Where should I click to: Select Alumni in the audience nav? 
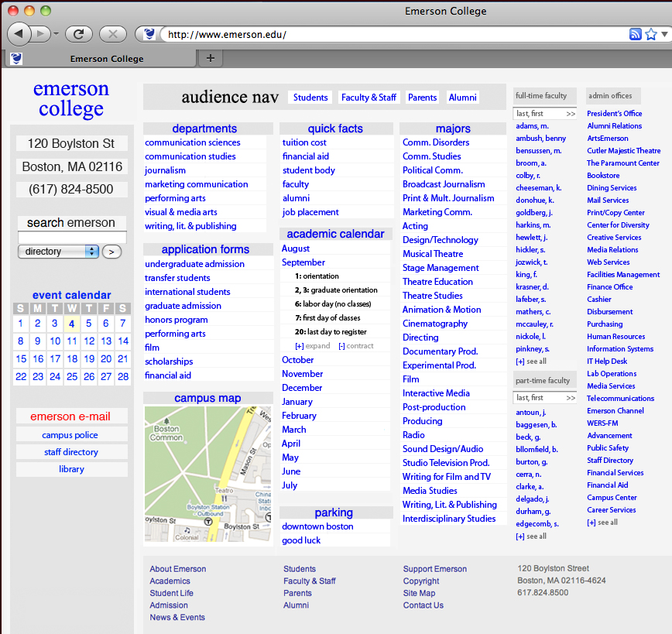[462, 98]
